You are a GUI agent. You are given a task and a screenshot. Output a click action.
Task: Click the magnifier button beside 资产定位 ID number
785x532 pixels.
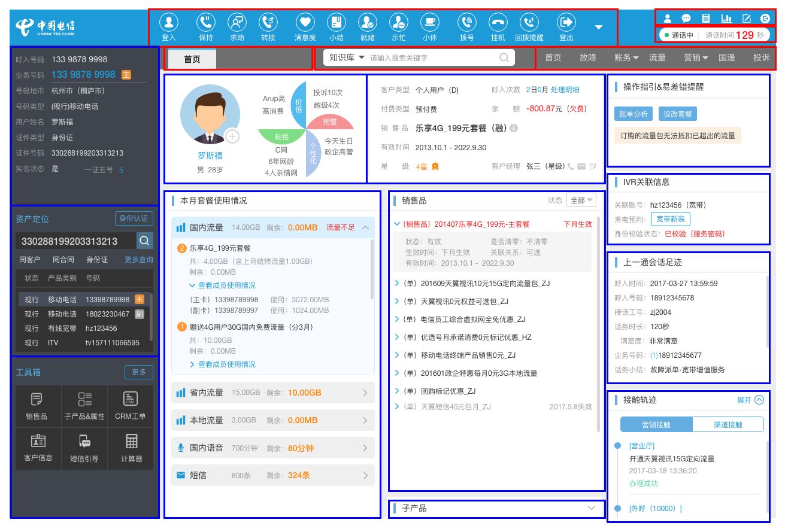pyautogui.click(x=144, y=241)
